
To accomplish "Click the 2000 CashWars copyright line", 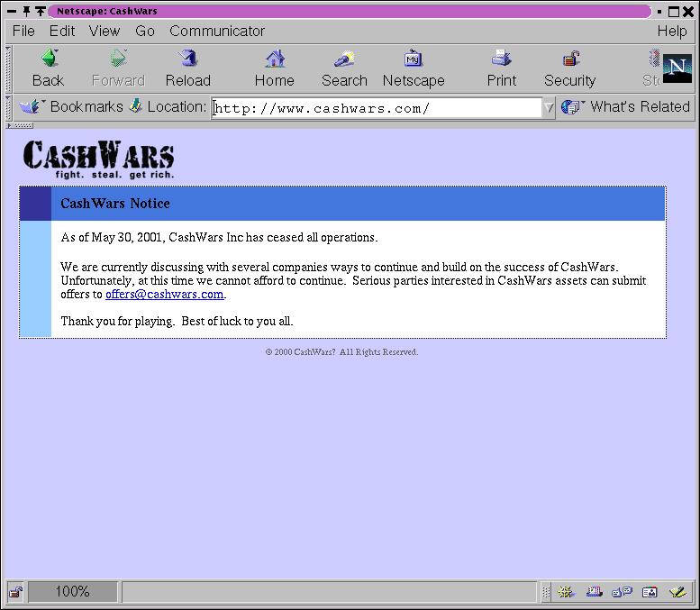I will pos(341,352).
